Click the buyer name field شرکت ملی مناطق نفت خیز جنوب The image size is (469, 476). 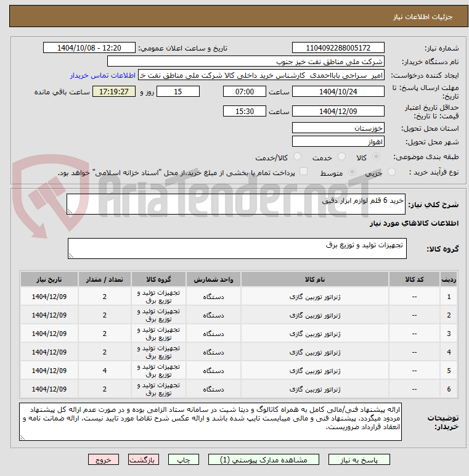[x=246, y=62]
